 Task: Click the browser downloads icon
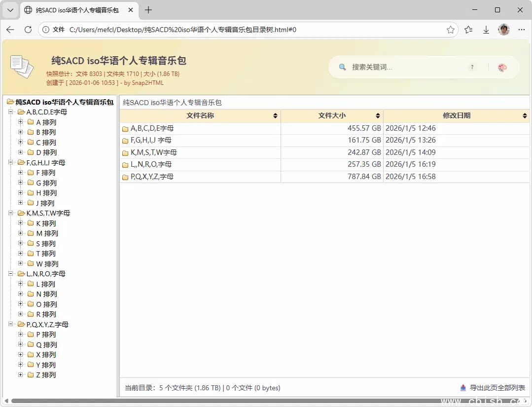[x=486, y=30]
